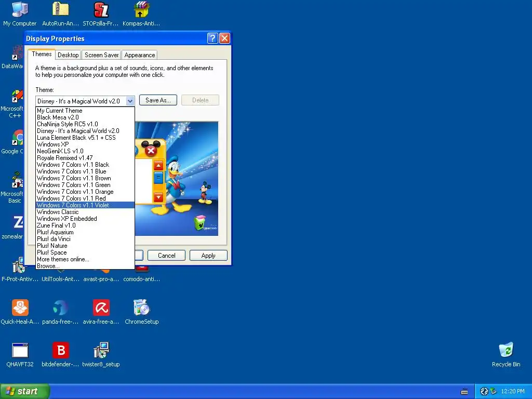Screen dimensions: 532x399
Task: Choose the Windows XP theme
Action: [85, 144]
